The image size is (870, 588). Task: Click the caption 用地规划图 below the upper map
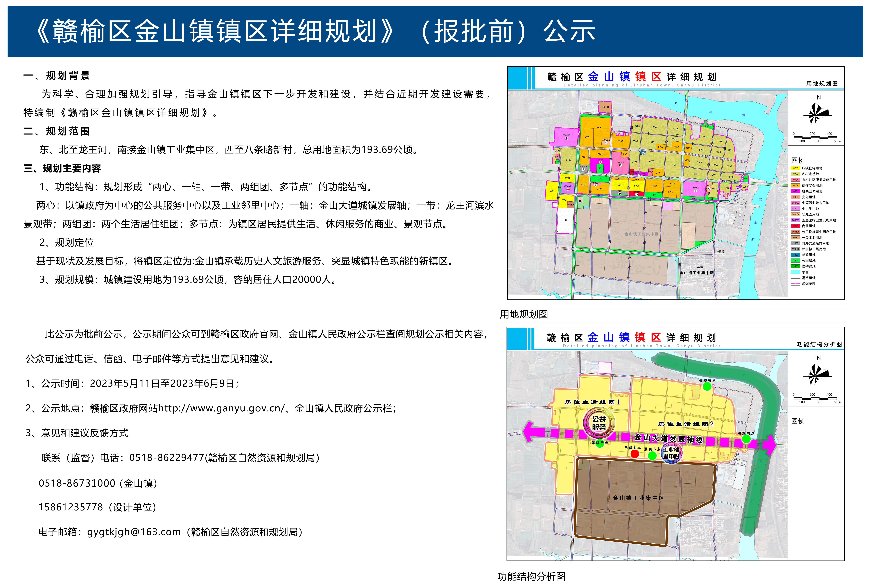524,314
